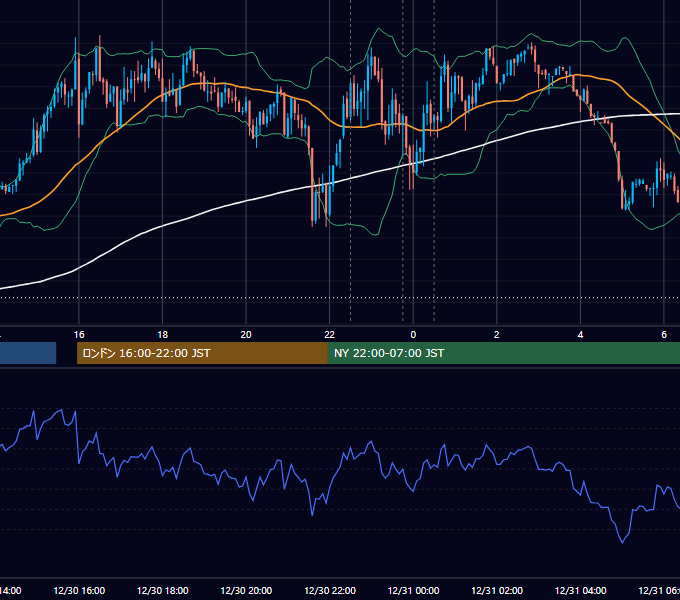Click the 20 hour label on the upper axis
This screenshot has width=680, height=600.
(x=246, y=335)
